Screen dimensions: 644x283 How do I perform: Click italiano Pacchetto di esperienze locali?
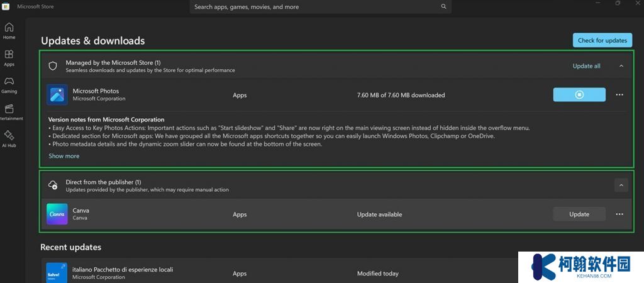[x=123, y=269]
